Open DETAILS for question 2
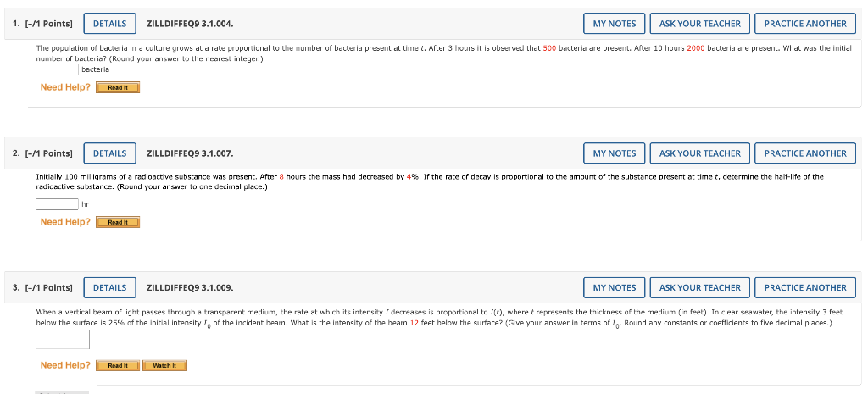 [109, 153]
